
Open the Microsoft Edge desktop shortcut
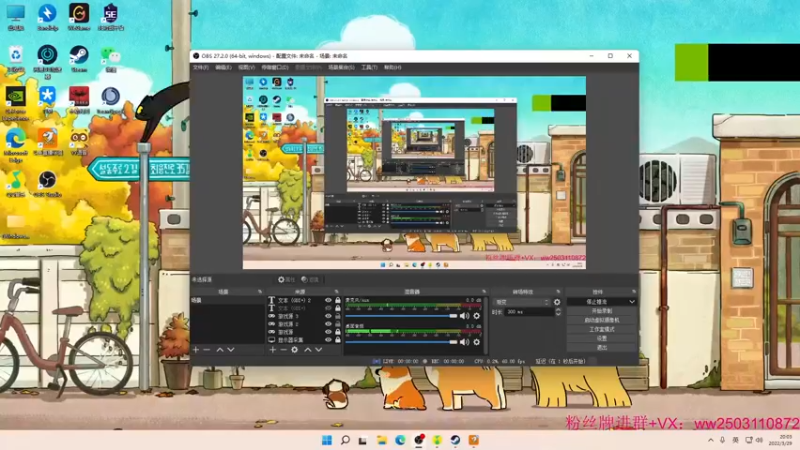16,145
